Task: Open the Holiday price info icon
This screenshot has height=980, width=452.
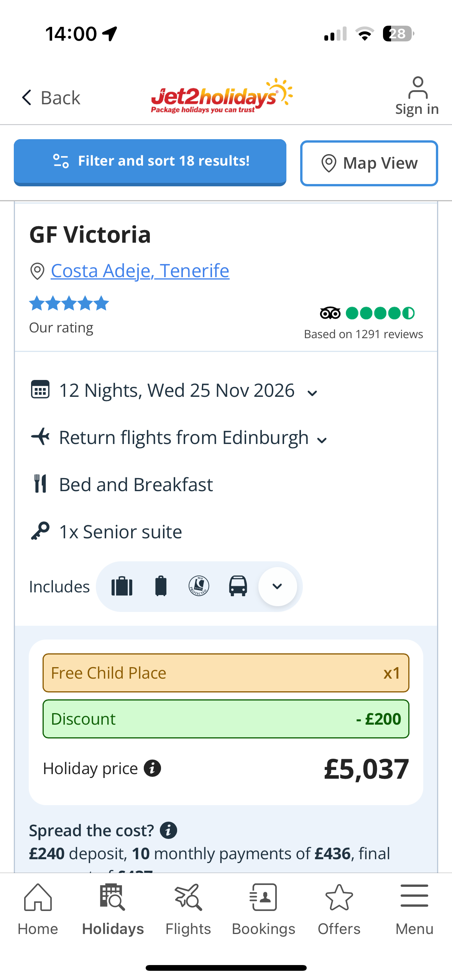Action: pyautogui.click(x=152, y=768)
